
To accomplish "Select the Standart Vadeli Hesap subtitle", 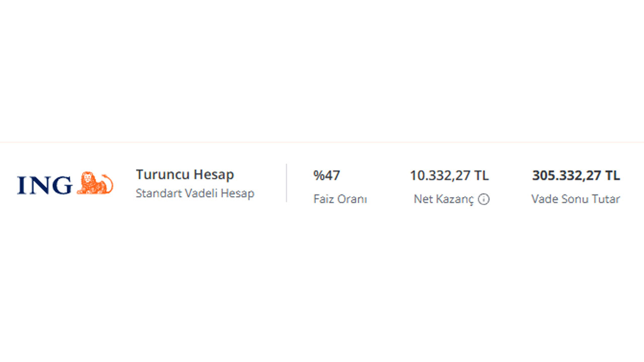I will [195, 193].
